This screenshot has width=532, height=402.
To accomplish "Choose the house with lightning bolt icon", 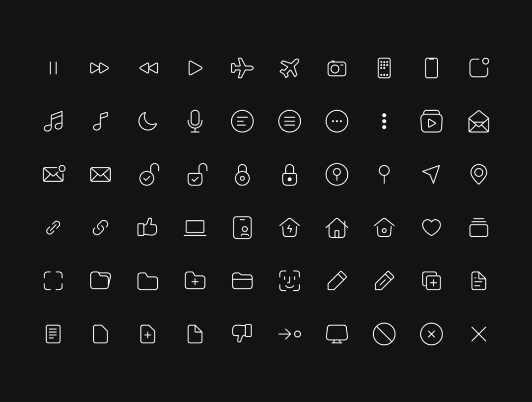I will [x=290, y=228].
